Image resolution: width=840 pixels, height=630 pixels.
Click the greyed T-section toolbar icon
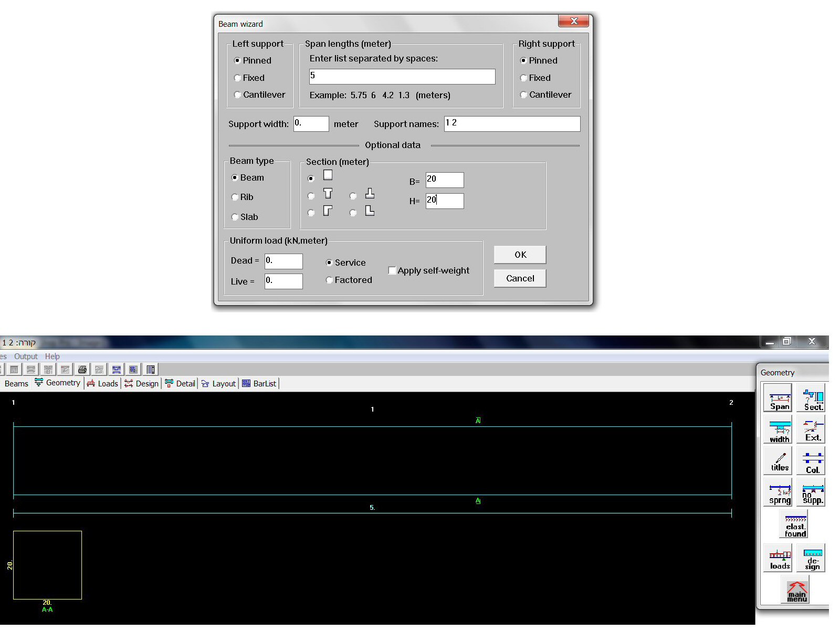coord(48,370)
